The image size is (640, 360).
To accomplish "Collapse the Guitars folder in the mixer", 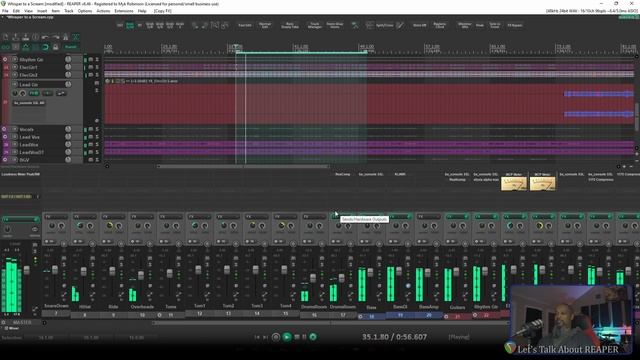I will [446, 316].
